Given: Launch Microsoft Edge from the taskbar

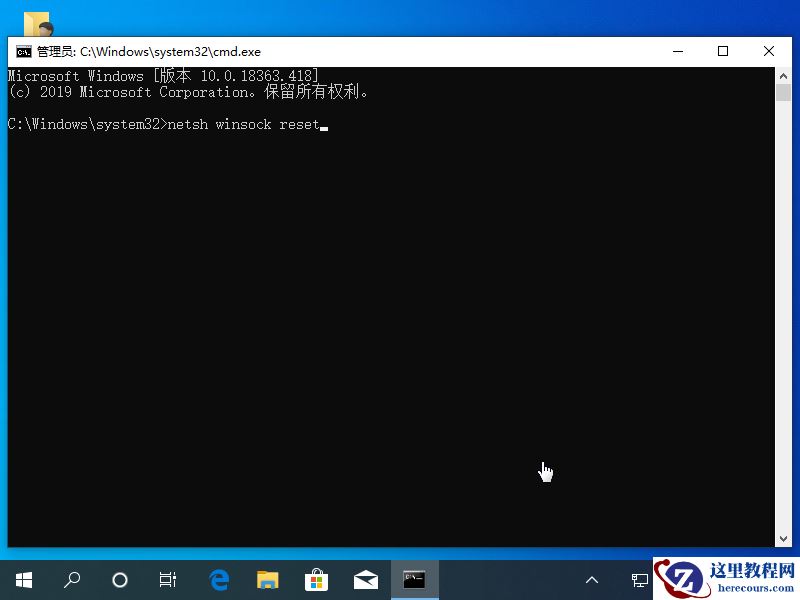Looking at the screenshot, I should point(218,580).
